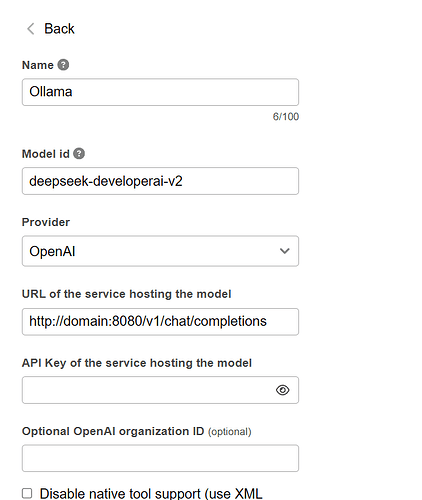Open the Provider dropdown showing OpenAI
This screenshot has width=422, height=500.
click(x=160, y=251)
